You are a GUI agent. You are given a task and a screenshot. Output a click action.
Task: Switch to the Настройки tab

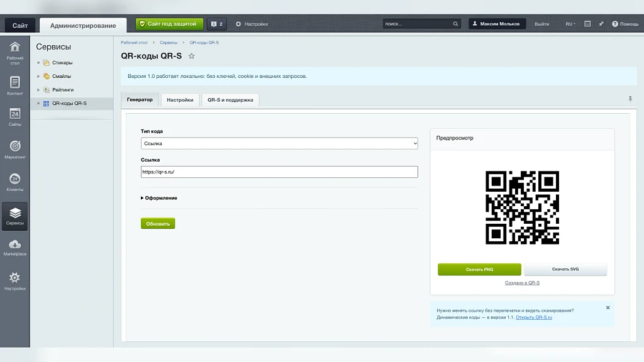pos(180,100)
